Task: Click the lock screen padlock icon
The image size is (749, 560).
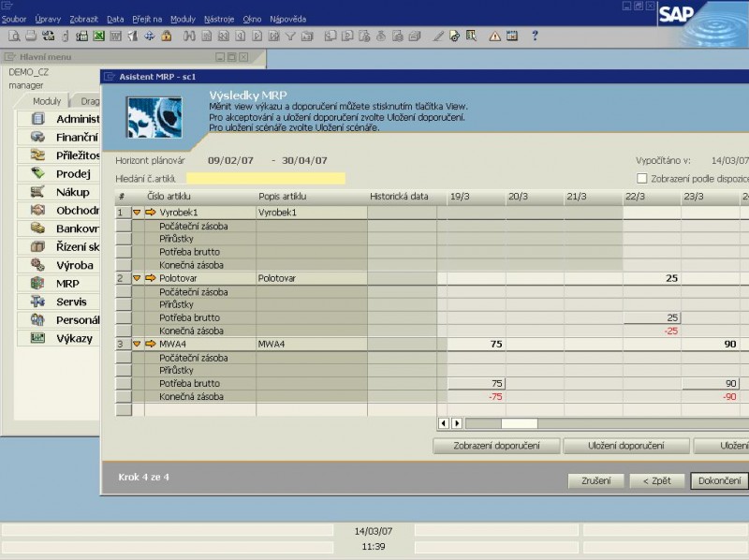Action: coord(166,37)
